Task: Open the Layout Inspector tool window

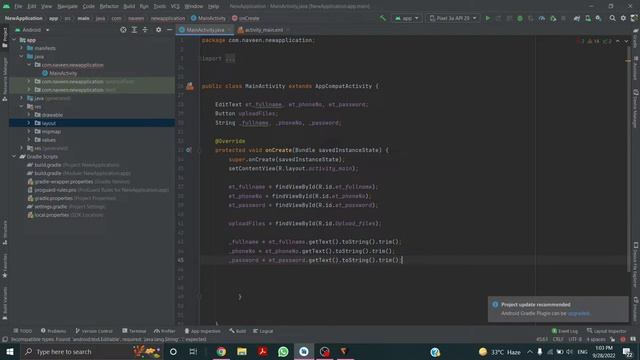Action: 607,331
